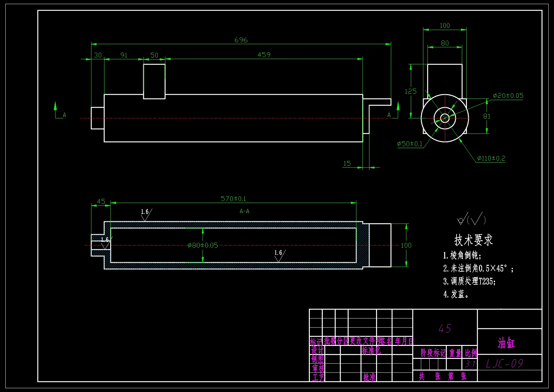The width and height of the screenshot is (554, 392).
Task: Click the green 45 dimension value
Action: point(101,201)
